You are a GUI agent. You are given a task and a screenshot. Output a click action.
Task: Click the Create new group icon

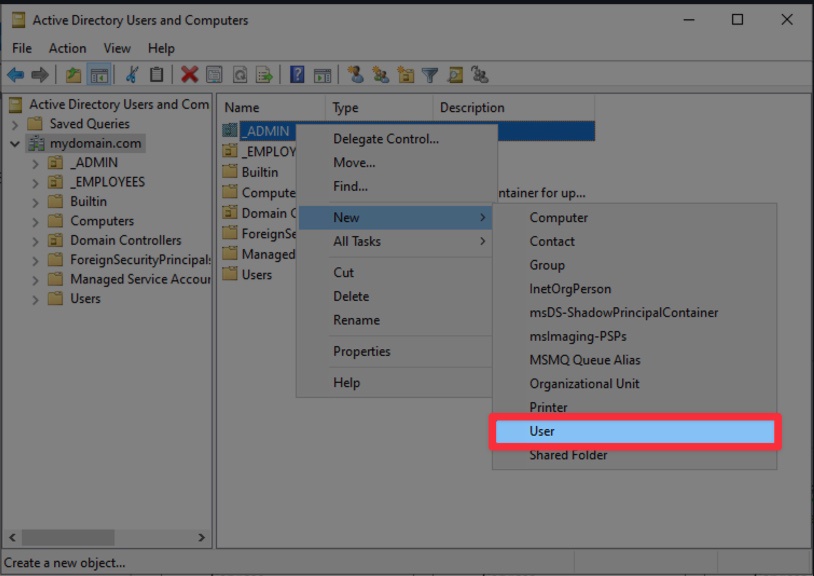[381, 75]
